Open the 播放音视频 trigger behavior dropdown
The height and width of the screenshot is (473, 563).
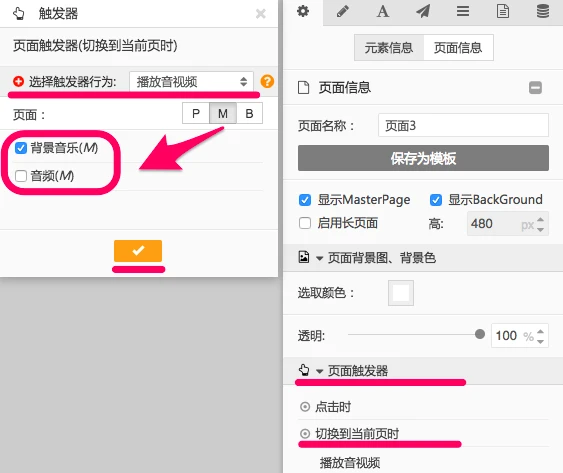click(191, 82)
